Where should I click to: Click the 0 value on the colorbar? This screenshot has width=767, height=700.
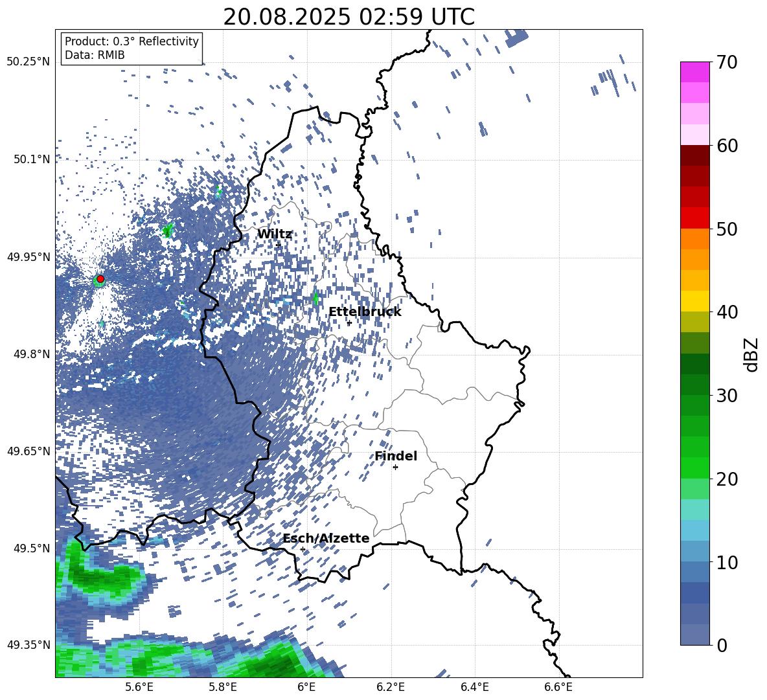[722, 645]
